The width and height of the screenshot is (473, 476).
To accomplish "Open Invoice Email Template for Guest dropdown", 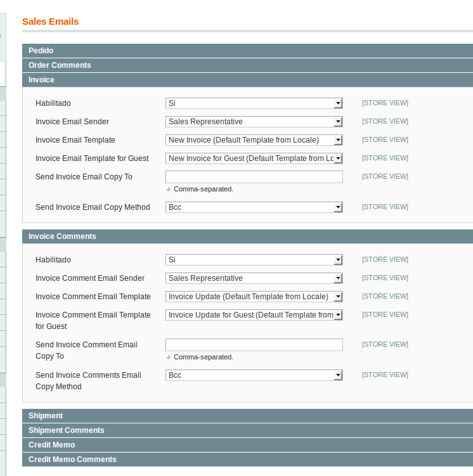I will [x=254, y=158].
